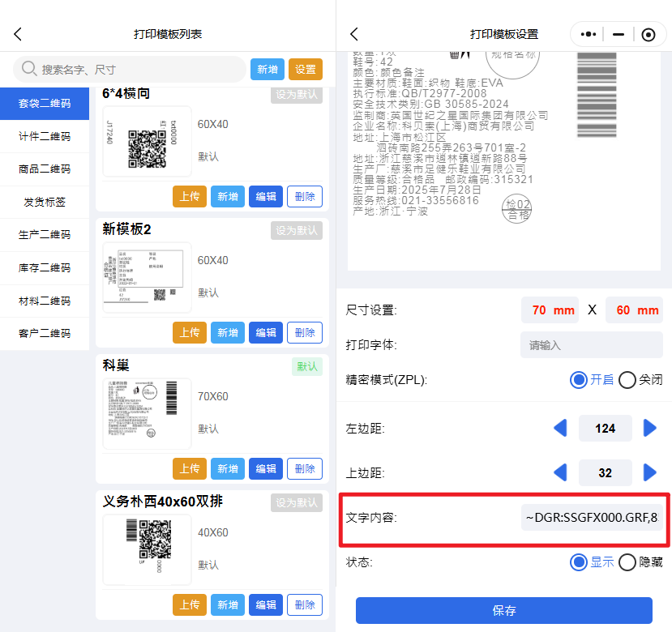This screenshot has height=632, width=672.
Task: Click the 打印字体 input field
Action: tap(591, 345)
